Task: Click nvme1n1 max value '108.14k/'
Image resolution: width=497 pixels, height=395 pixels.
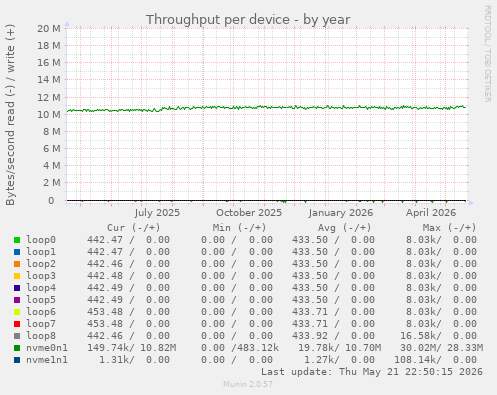Action: (418, 360)
